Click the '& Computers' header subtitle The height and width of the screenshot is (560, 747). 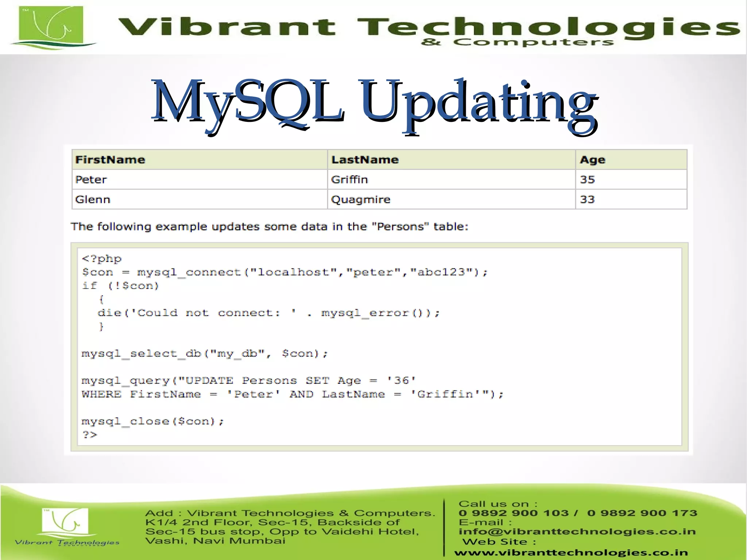tap(518, 43)
